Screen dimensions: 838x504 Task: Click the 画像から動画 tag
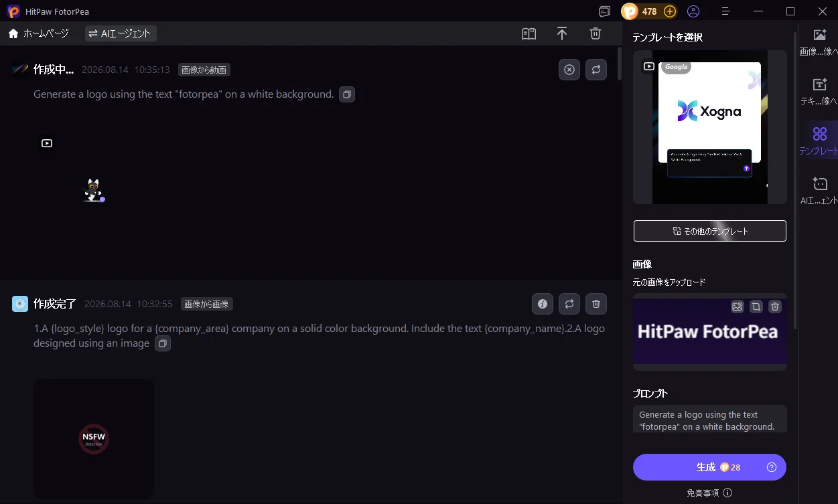coord(204,70)
